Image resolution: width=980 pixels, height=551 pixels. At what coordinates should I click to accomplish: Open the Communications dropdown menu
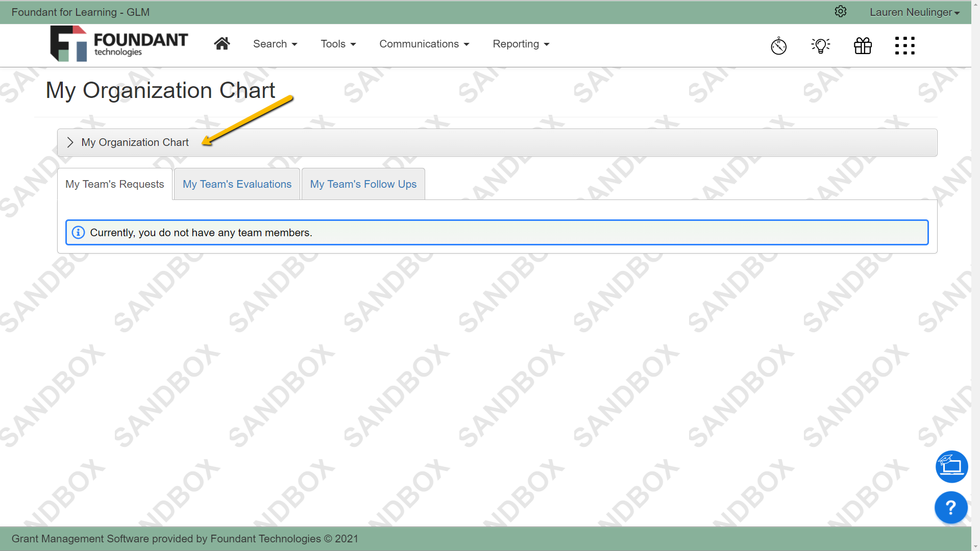click(x=424, y=44)
